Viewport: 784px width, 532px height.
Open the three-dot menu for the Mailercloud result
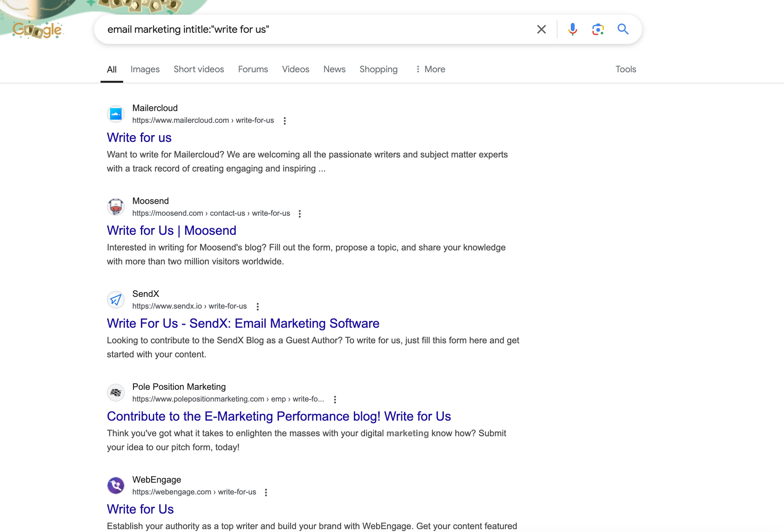[x=285, y=121]
